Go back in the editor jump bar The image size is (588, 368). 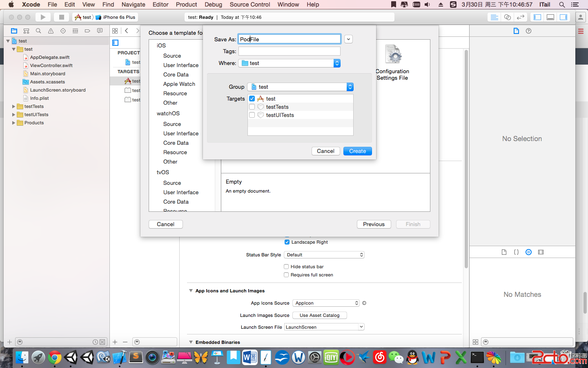coord(127,31)
